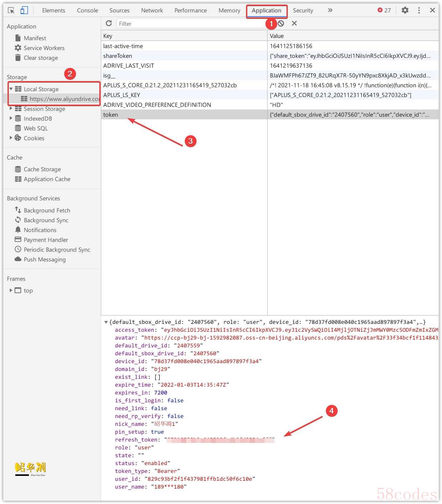
Task: Click the device_id property line
Action: (188, 361)
